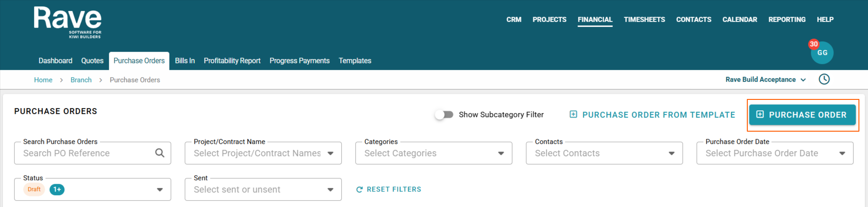Toggle Show Subcategory Filter switch
868x207 pixels.
(444, 114)
